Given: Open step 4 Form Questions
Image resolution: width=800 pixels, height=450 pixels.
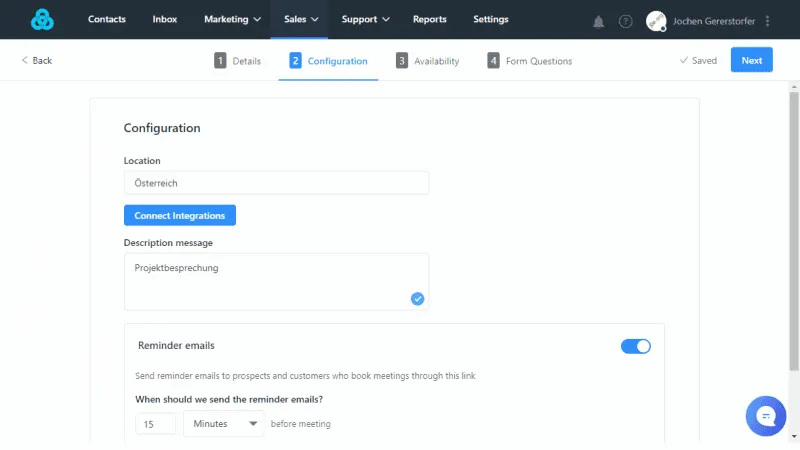Looking at the screenshot, I should [x=530, y=61].
